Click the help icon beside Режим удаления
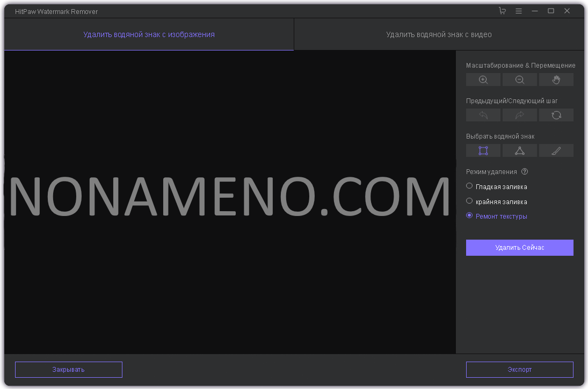 tap(525, 172)
